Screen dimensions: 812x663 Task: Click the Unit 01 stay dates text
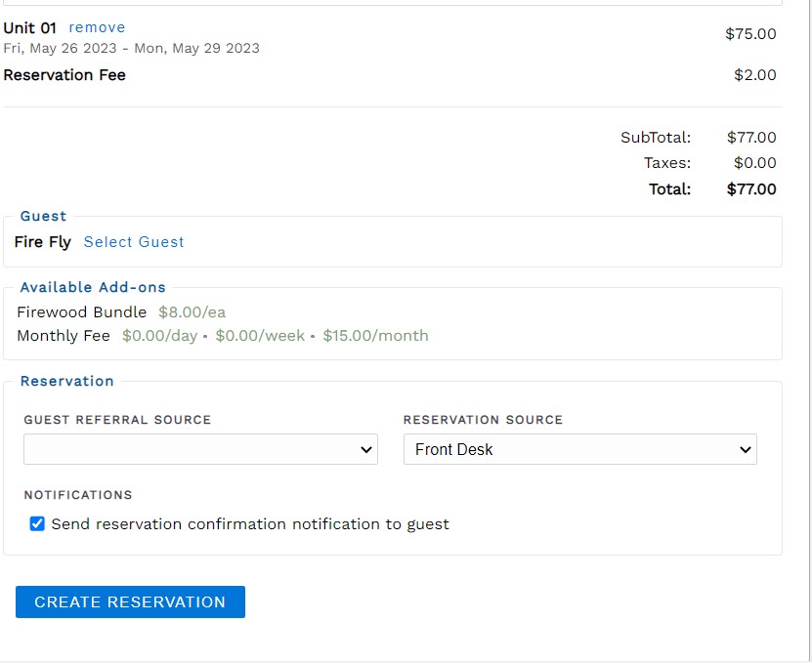(131, 48)
